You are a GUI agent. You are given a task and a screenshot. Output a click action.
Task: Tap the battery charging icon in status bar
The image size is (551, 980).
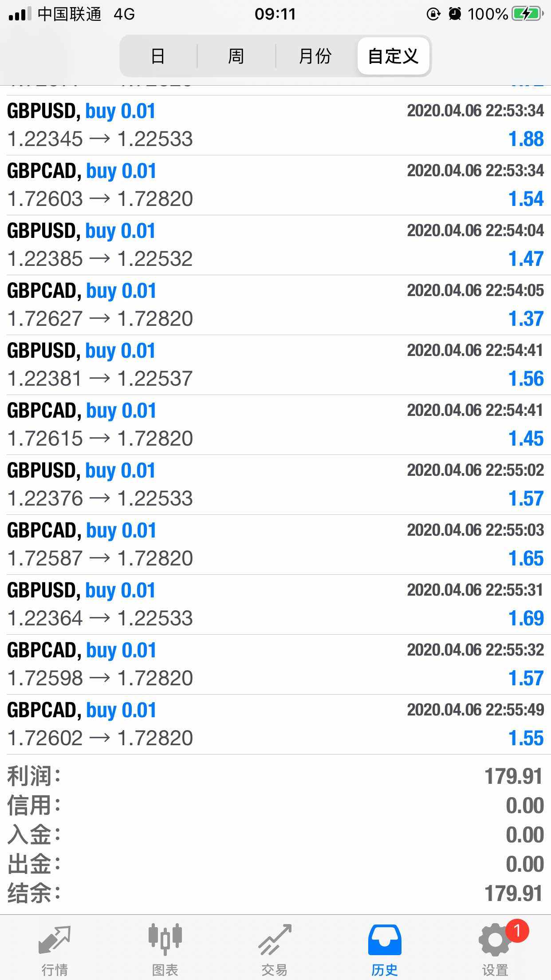(x=527, y=14)
